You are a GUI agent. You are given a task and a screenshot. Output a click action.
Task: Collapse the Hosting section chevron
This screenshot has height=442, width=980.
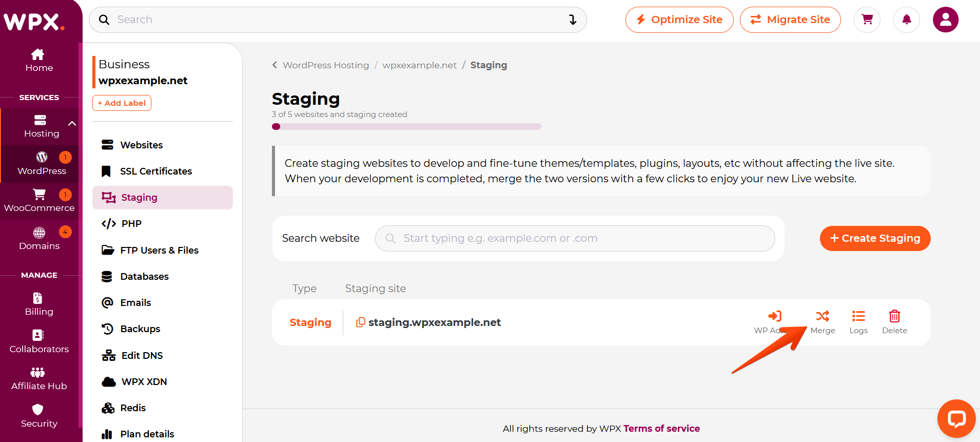(x=72, y=123)
